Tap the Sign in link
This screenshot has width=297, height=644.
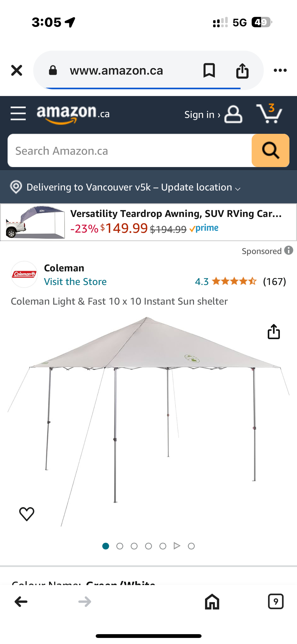pyautogui.click(x=202, y=115)
